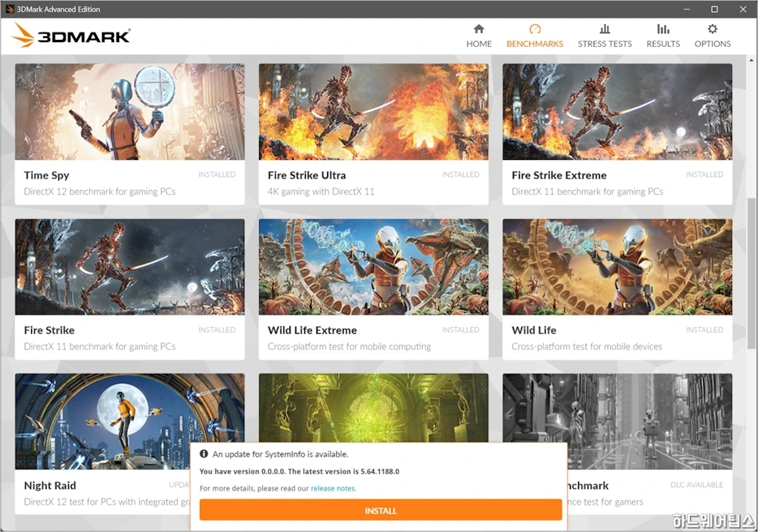
Task: Open the Results chart icon
Action: pyautogui.click(x=663, y=29)
